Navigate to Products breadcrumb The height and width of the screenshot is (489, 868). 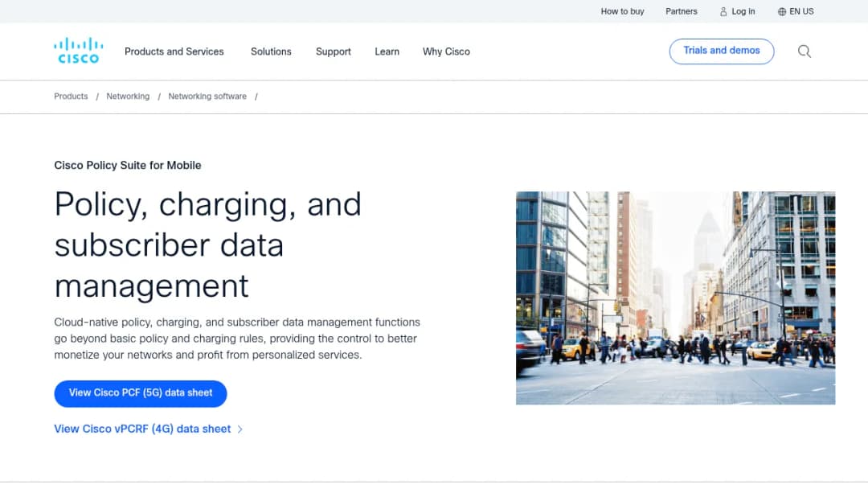tap(71, 97)
